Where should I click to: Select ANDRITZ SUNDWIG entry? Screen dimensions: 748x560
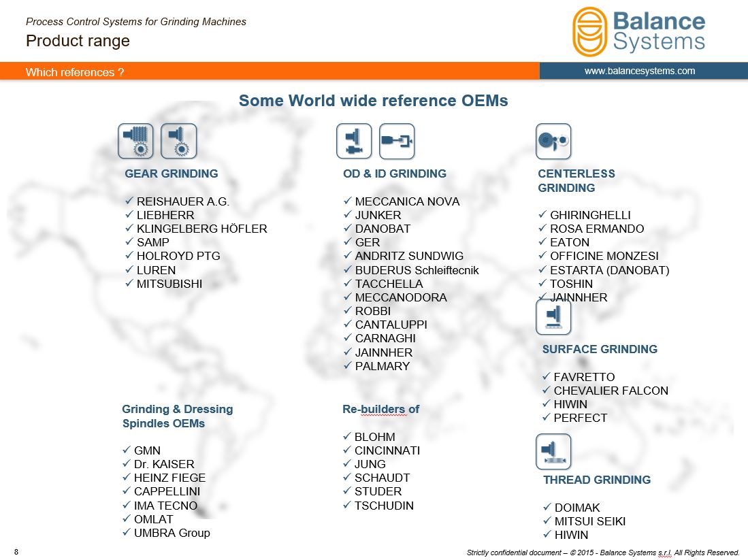[x=409, y=256]
